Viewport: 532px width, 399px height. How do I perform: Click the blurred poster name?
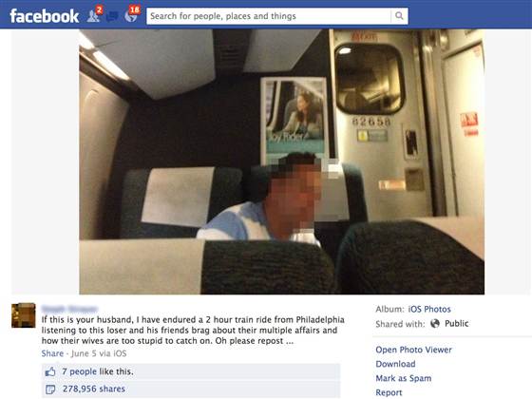pyautogui.click(x=69, y=309)
